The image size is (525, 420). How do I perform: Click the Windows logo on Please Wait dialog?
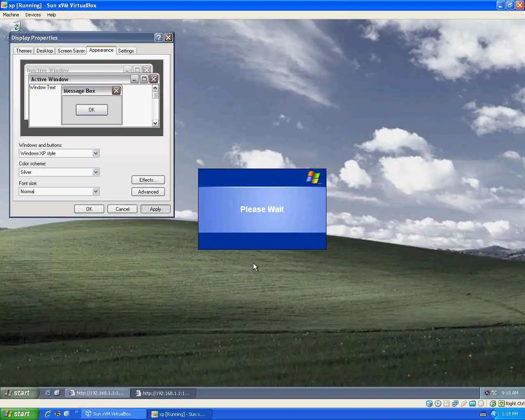[313, 178]
